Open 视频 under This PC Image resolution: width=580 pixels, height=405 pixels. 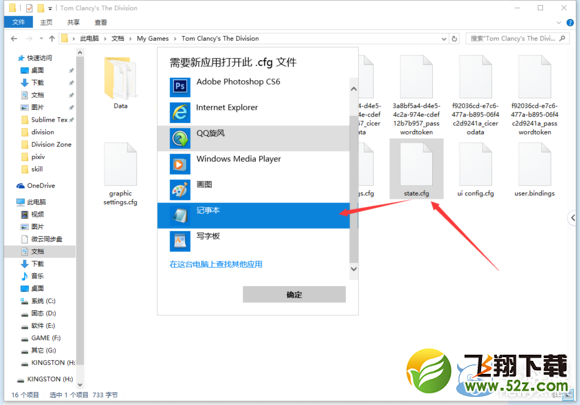[33, 214]
